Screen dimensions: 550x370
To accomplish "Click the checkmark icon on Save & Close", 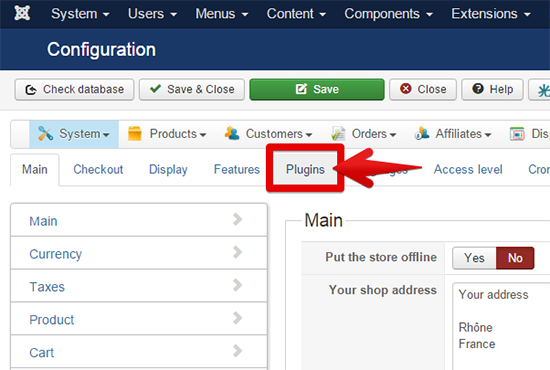I will click(155, 89).
